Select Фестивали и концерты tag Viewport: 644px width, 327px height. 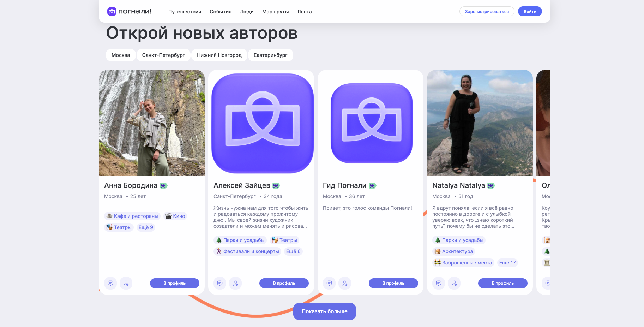click(x=247, y=251)
